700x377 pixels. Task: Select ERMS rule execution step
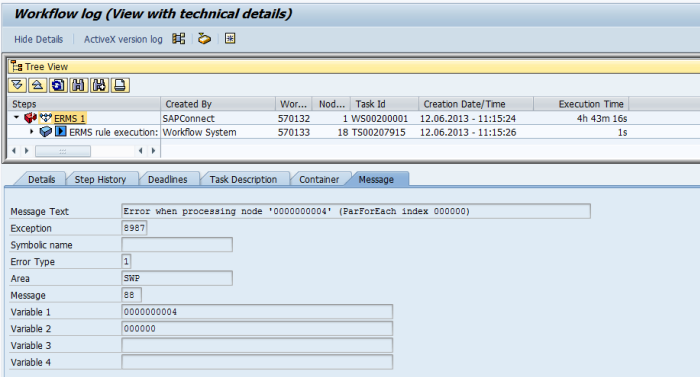click(x=113, y=132)
